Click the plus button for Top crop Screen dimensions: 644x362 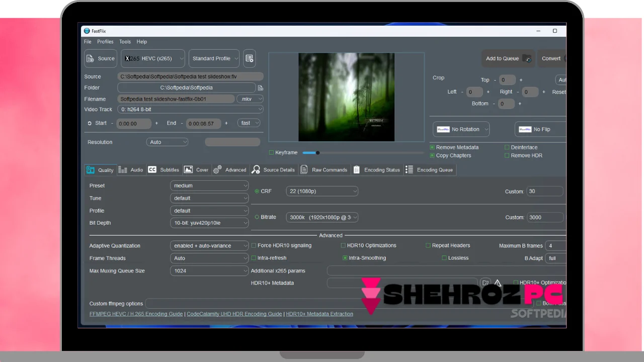tap(521, 80)
